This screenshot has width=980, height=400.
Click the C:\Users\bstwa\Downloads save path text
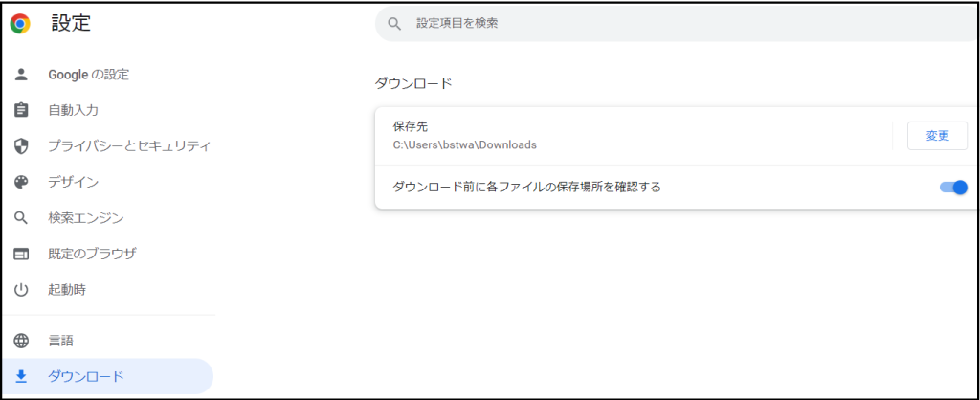click(465, 145)
